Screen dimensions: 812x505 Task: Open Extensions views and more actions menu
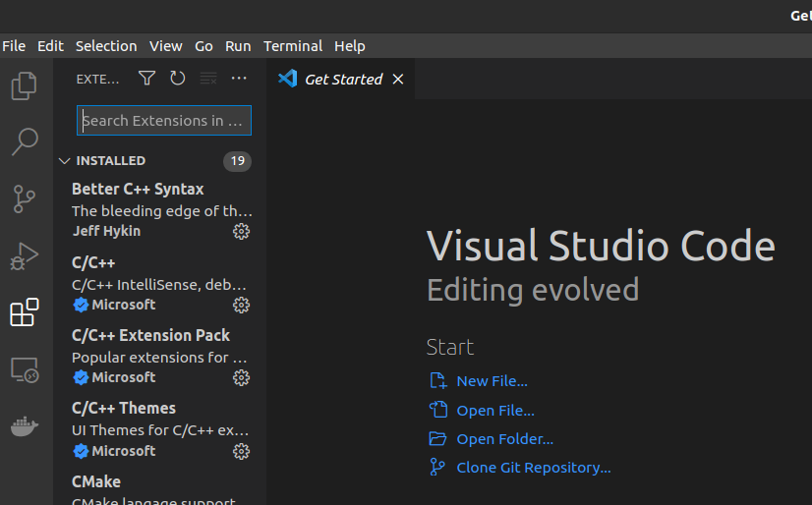click(239, 79)
